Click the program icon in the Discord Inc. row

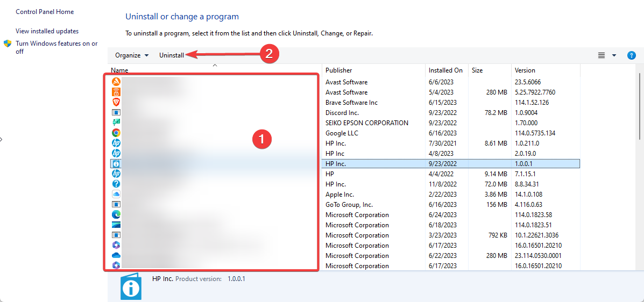116,112
